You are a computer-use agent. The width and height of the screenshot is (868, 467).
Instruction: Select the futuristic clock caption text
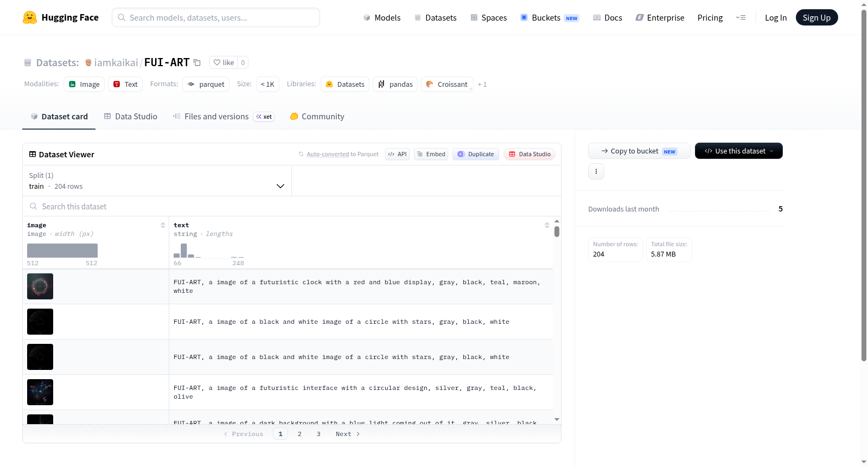coord(357,286)
